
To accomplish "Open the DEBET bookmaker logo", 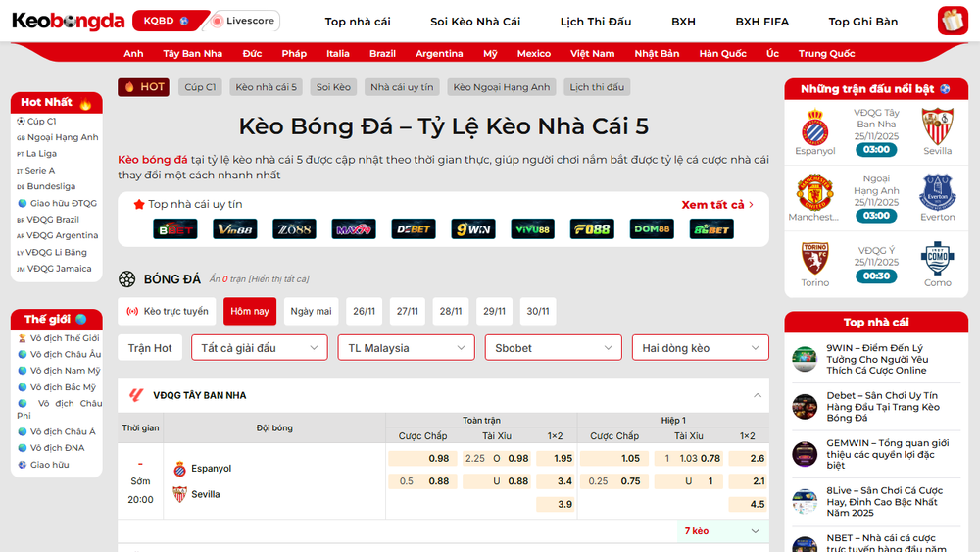I will 414,229.
